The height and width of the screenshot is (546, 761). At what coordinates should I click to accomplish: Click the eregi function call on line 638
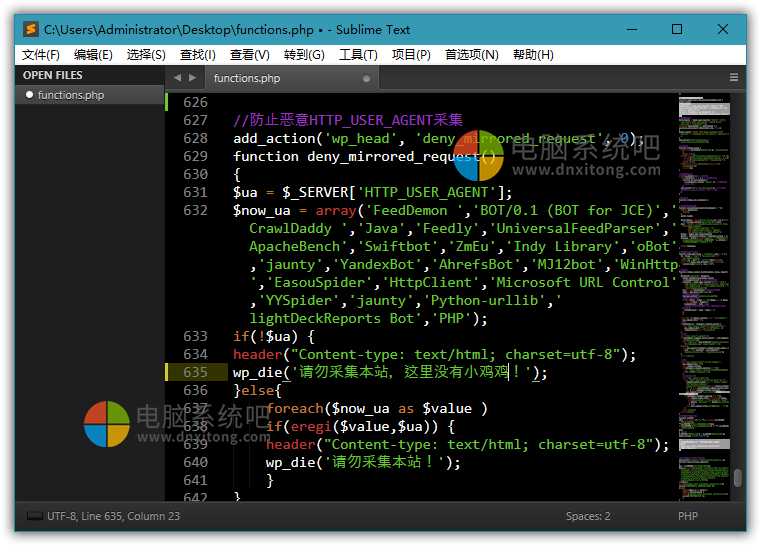[x=311, y=426]
